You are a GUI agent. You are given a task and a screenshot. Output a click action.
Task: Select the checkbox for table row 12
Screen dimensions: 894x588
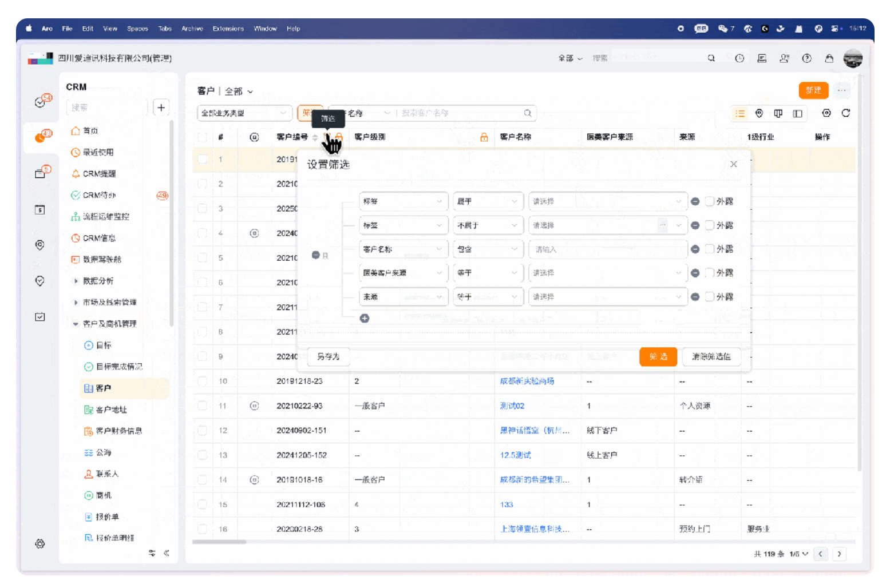pyautogui.click(x=202, y=430)
